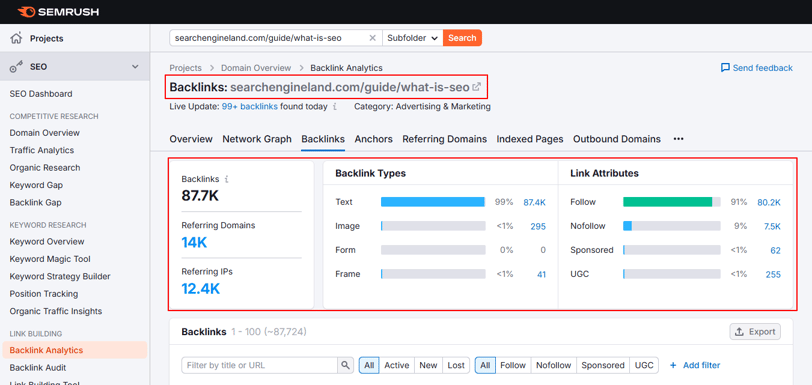812x385 pixels.
Task: Open the Outbound Domains tab
Action: (x=617, y=139)
